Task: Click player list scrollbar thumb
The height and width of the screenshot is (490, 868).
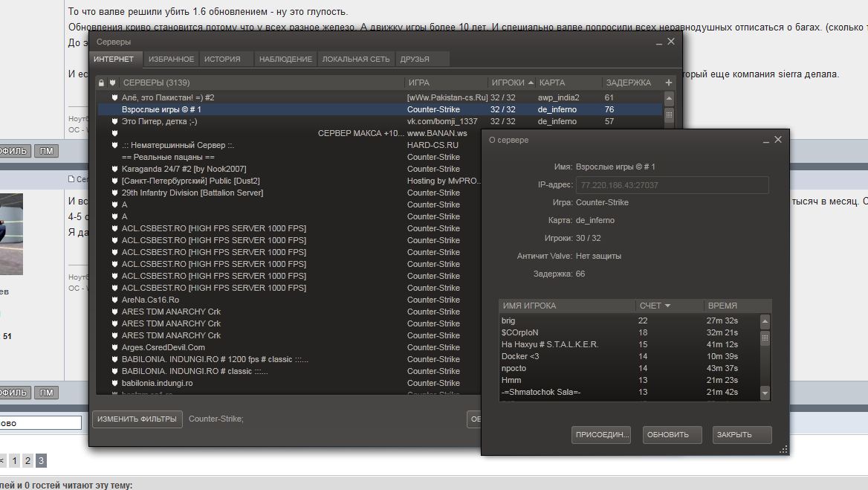Action: (765, 338)
